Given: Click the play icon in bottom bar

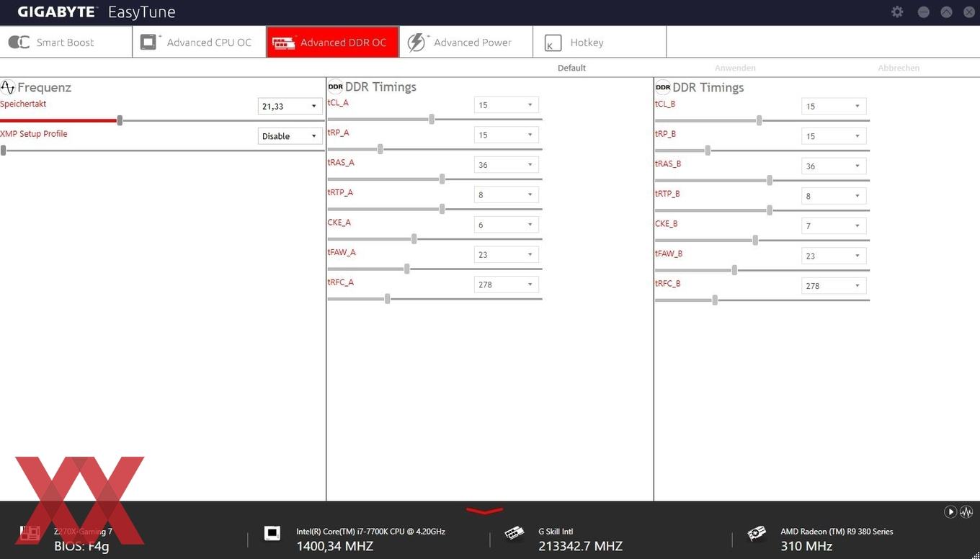Looking at the screenshot, I should tap(950, 511).
